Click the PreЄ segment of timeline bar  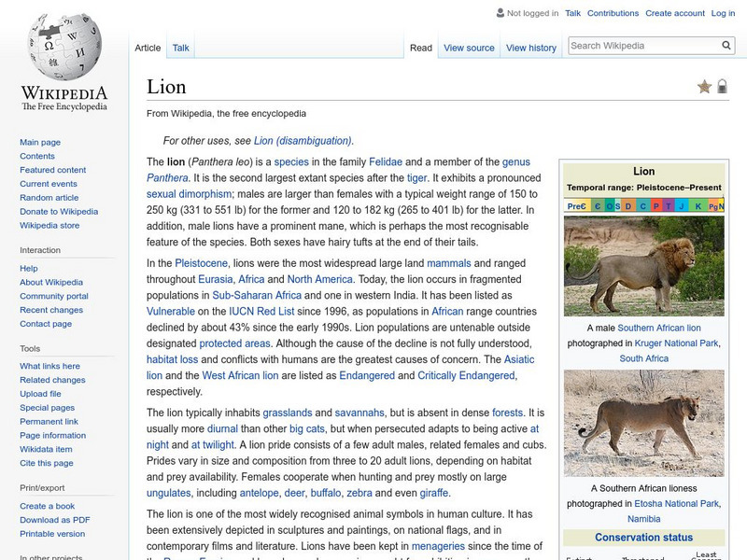point(576,206)
